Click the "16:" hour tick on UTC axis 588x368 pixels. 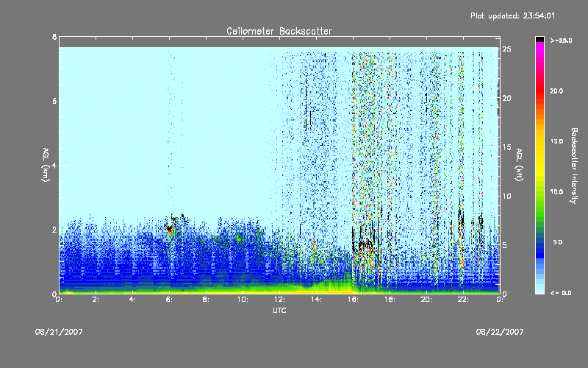(x=353, y=300)
